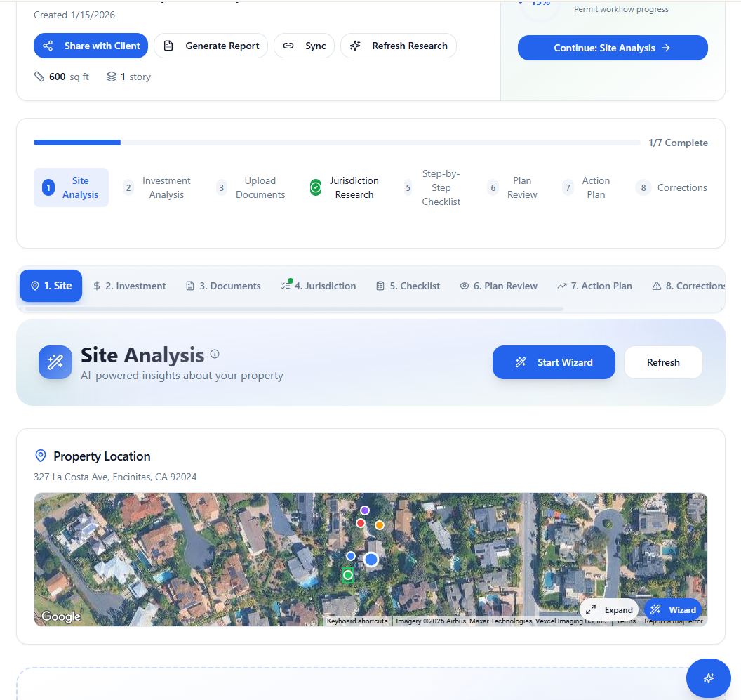The width and height of the screenshot is (741, 700).
Task: Click the Share with Client button
Action: click(91, 46)
